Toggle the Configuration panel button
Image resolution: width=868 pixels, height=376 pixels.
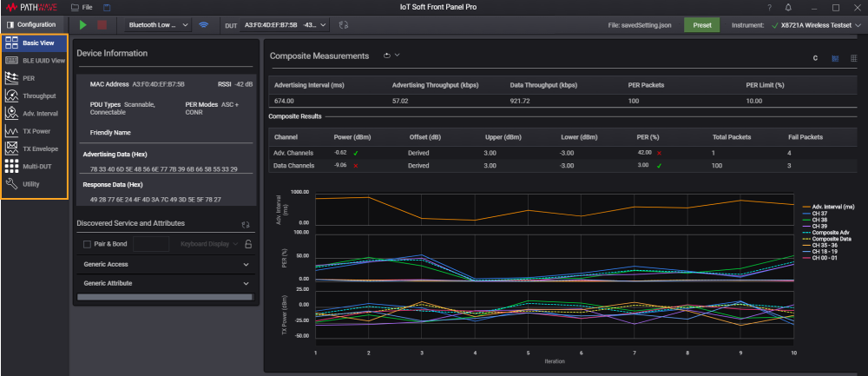point(31,24)
